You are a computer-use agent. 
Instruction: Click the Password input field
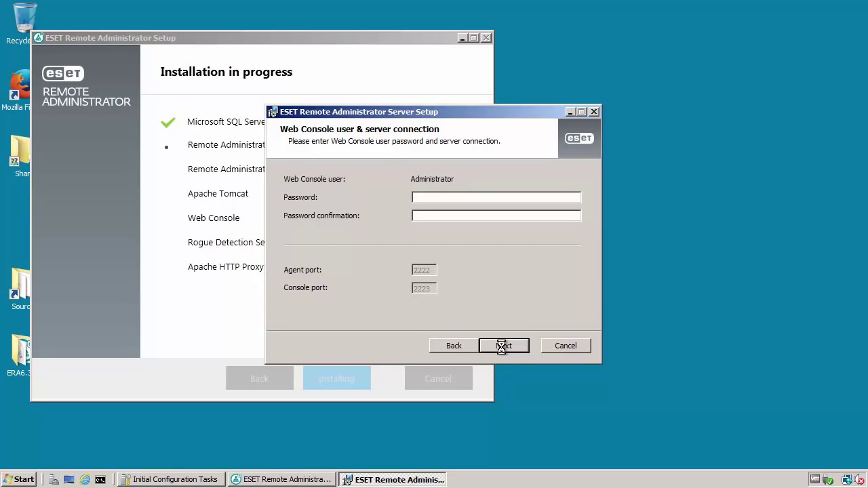(496, 197)
